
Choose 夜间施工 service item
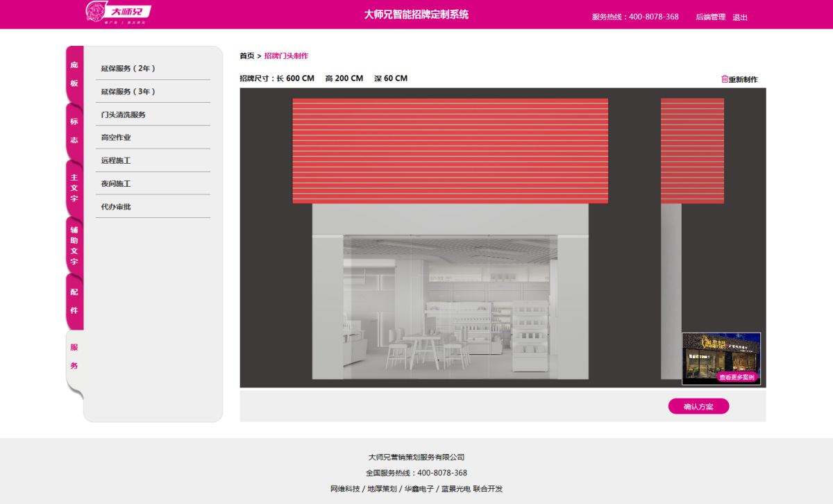tap(116, 184)
